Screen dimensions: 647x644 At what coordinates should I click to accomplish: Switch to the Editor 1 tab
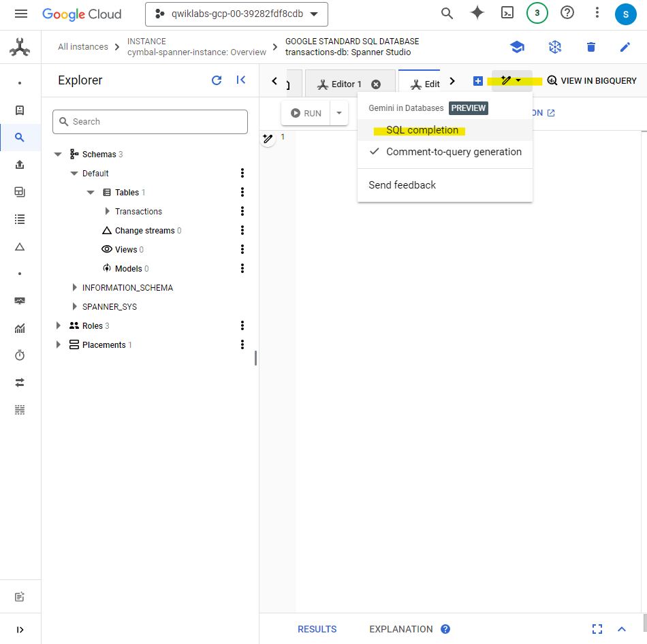[346, 84]
